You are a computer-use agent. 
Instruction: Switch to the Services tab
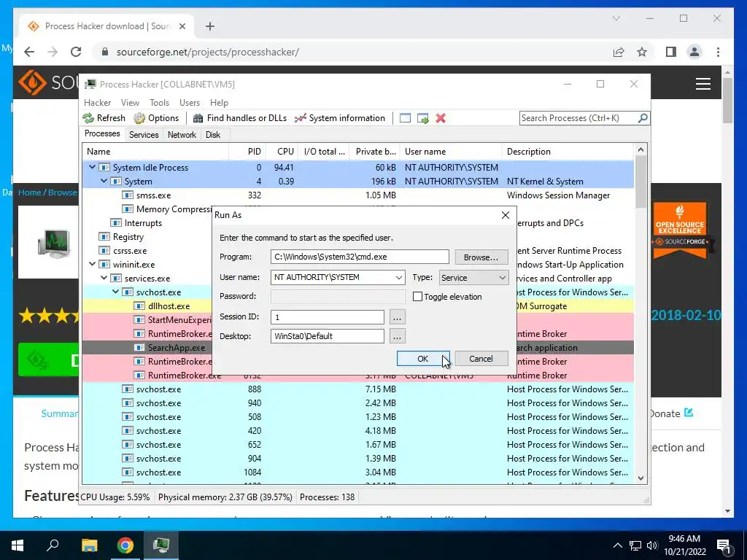pos(144,135)
